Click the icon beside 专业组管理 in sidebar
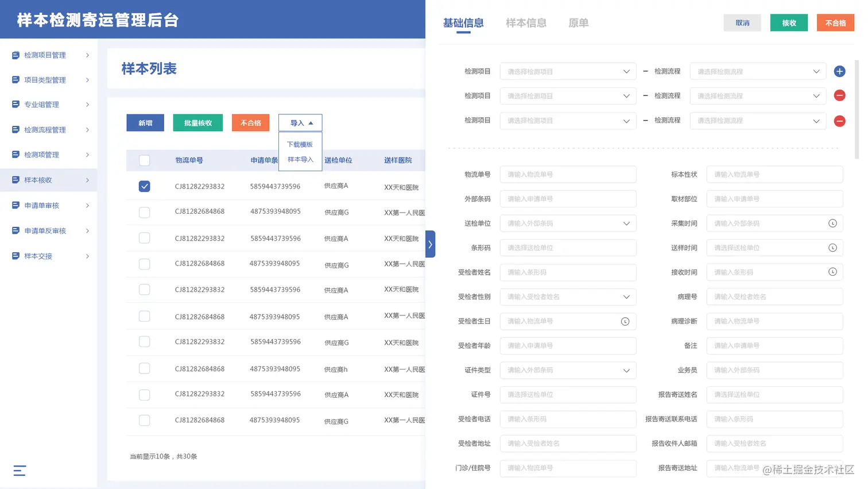Screen dimensions: 868x489 (x=15, y=105)
